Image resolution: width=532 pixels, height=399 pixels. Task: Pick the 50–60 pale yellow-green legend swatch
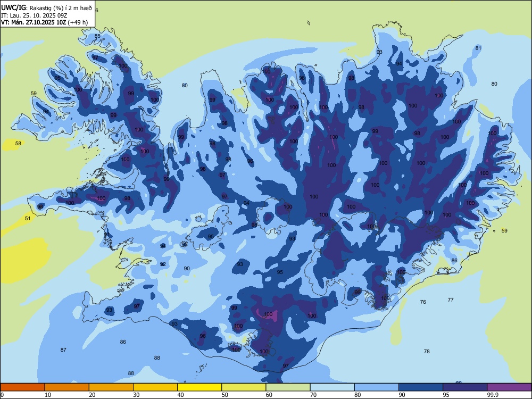244,387
